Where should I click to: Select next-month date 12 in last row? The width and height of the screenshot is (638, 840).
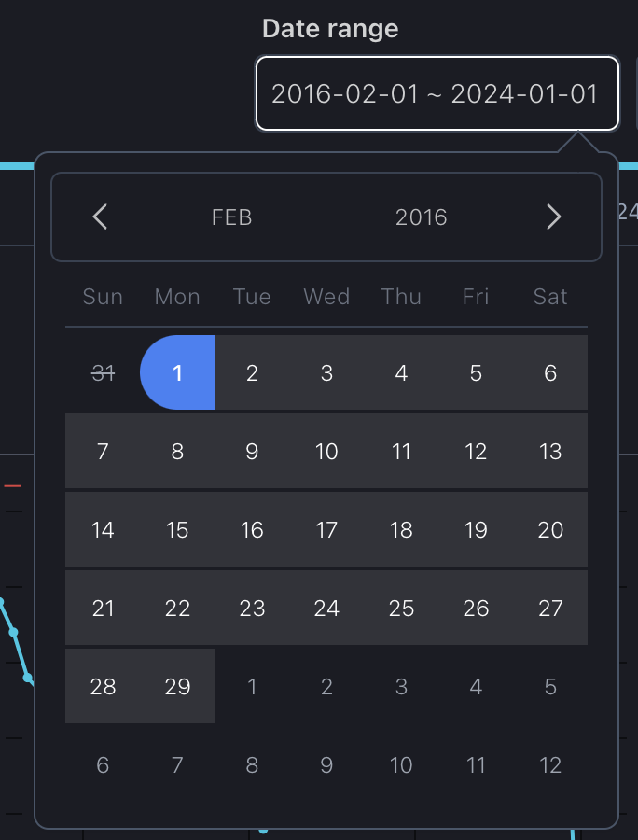coord(550,765)
